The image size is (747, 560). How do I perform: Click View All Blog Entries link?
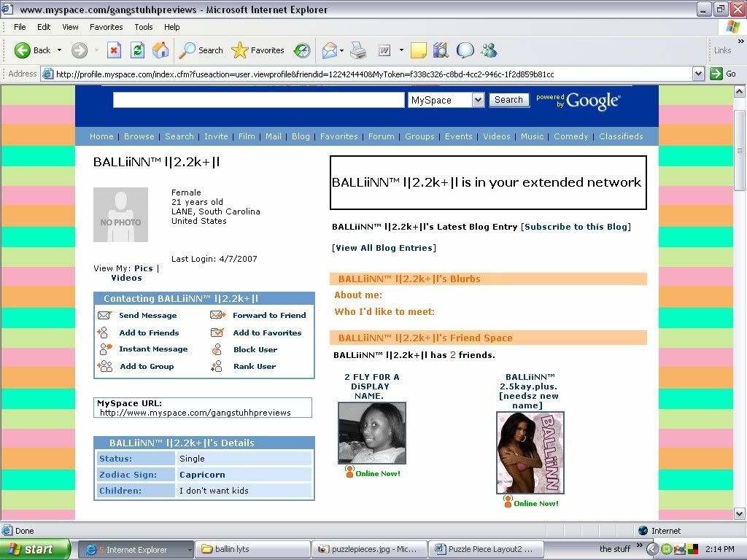[384, 248]
